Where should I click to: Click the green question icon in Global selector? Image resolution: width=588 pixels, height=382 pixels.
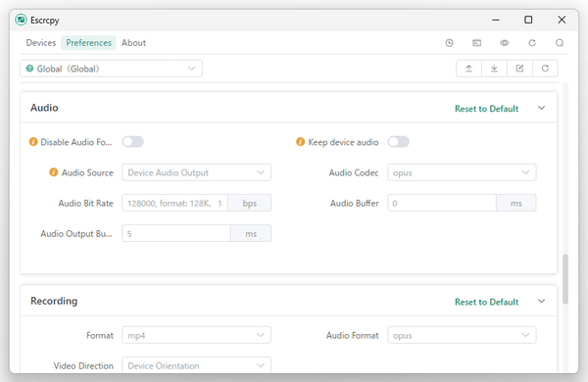point(29,69)
